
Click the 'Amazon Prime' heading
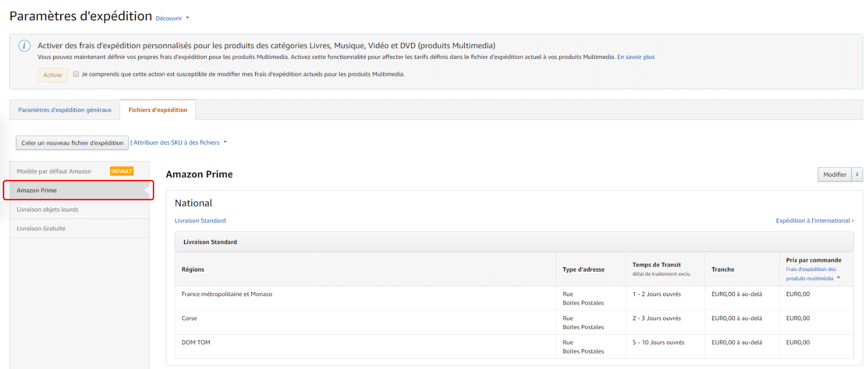point(199,174)
